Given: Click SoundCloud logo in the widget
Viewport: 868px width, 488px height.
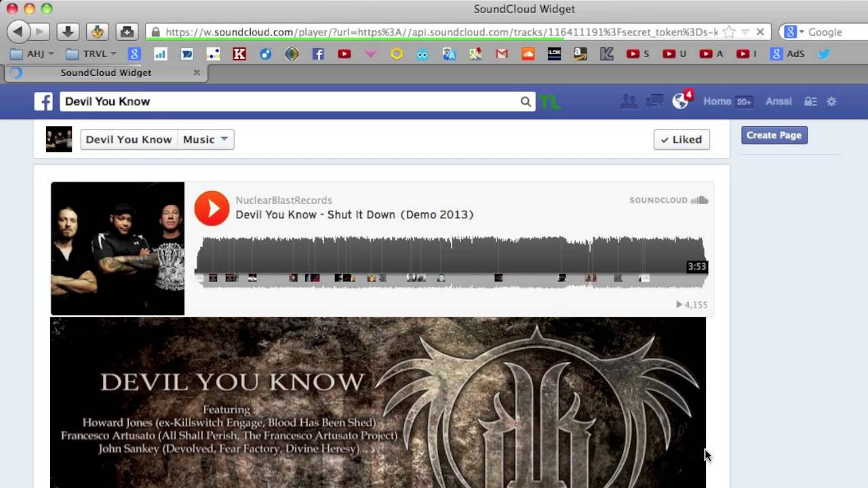Looking at the screenshot, I should [669, 200].
